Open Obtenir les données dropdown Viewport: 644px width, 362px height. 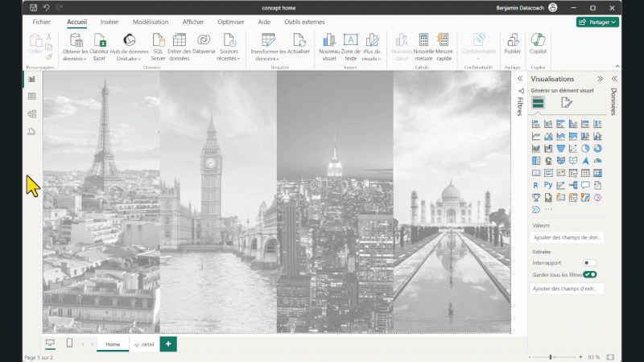[75, 47]
